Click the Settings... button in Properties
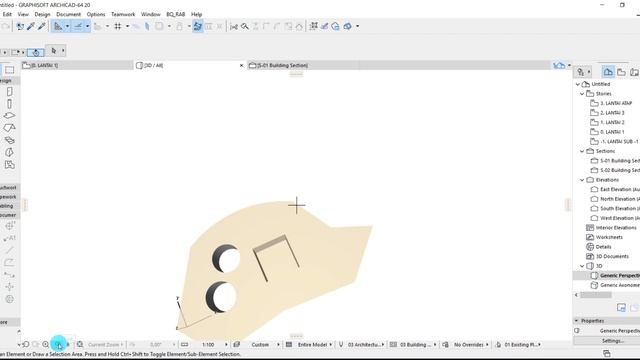This screenshot has width=640, height=360. (612, 341)
